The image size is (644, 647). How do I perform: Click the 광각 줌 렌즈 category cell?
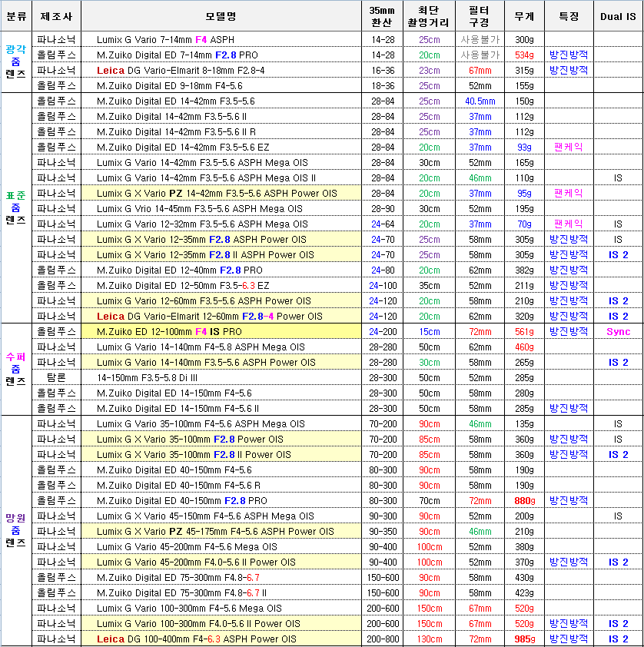pyautogui.click(x=16, y=61)
